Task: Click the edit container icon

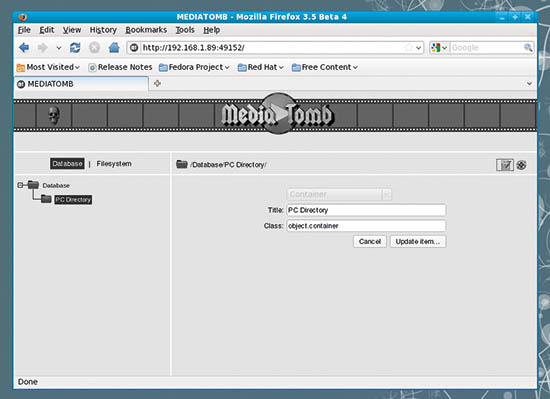Action: (505, 165)
